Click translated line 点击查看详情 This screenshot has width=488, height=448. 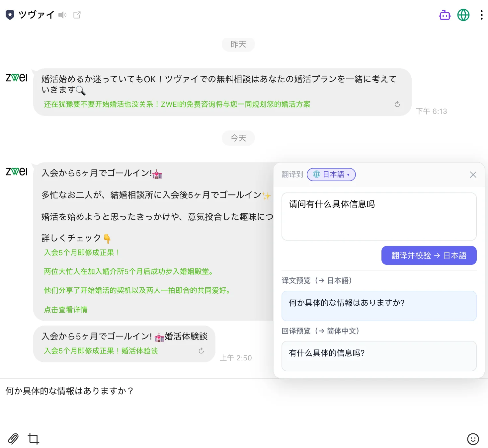pos(66,310)
